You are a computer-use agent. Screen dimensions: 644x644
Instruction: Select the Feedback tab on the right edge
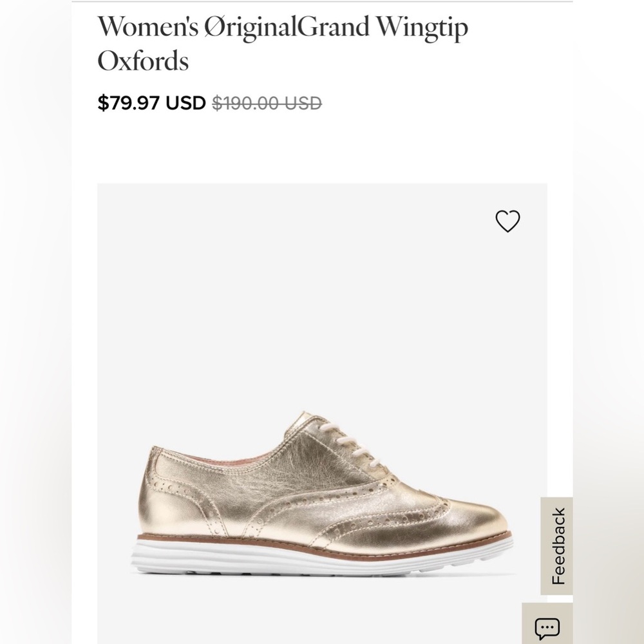click(556, 545)
